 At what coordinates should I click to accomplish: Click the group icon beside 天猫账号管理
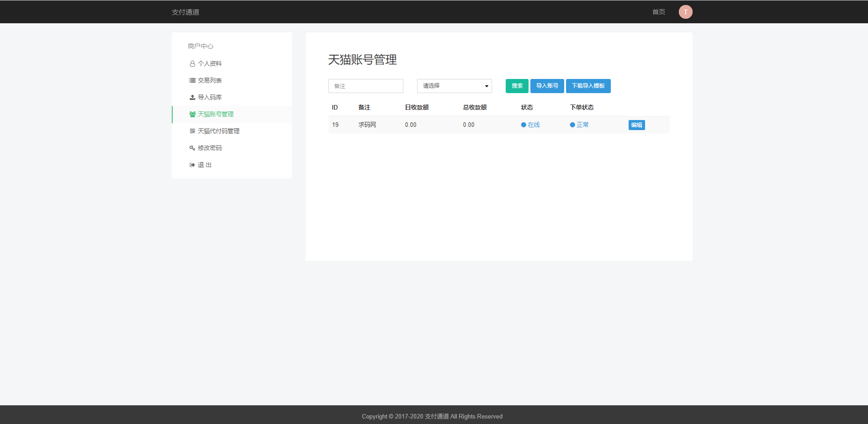(x=192, y=114)
